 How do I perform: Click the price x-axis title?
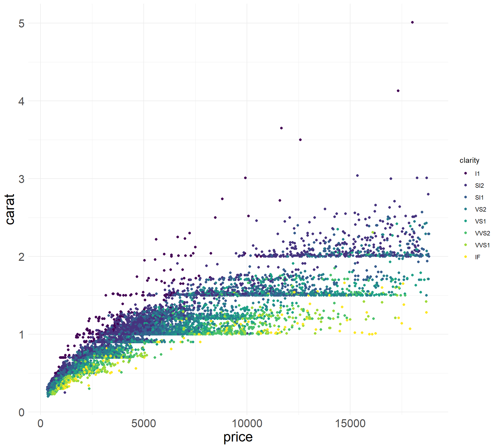tap(238, 437)
